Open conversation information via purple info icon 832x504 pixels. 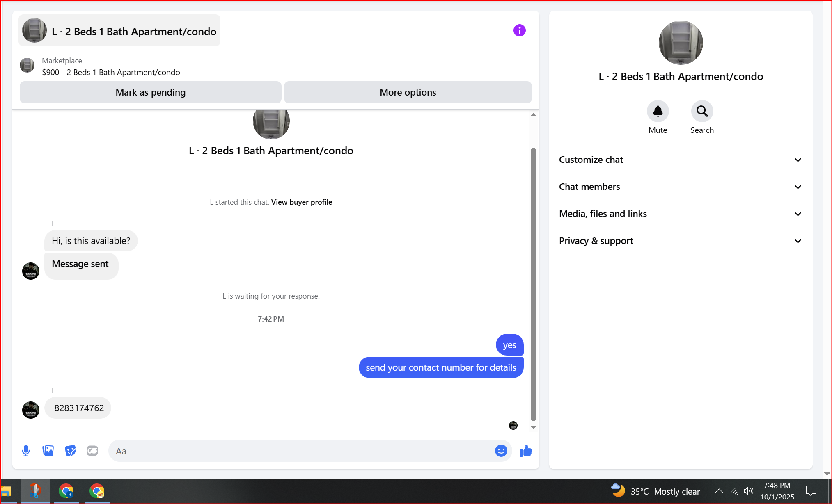click(519, 30)
